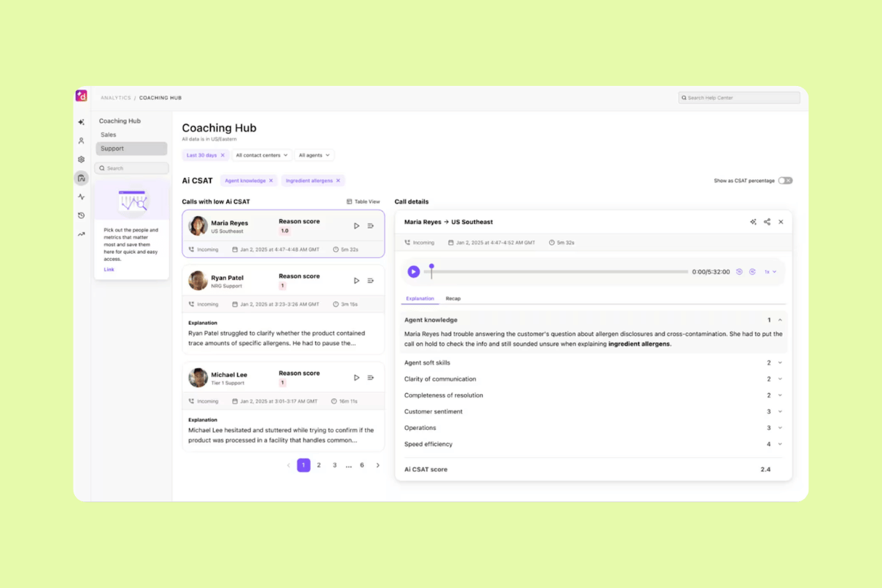Click the Last 30 days filter chip
The image size is (882, 588).
coord(206,155)
